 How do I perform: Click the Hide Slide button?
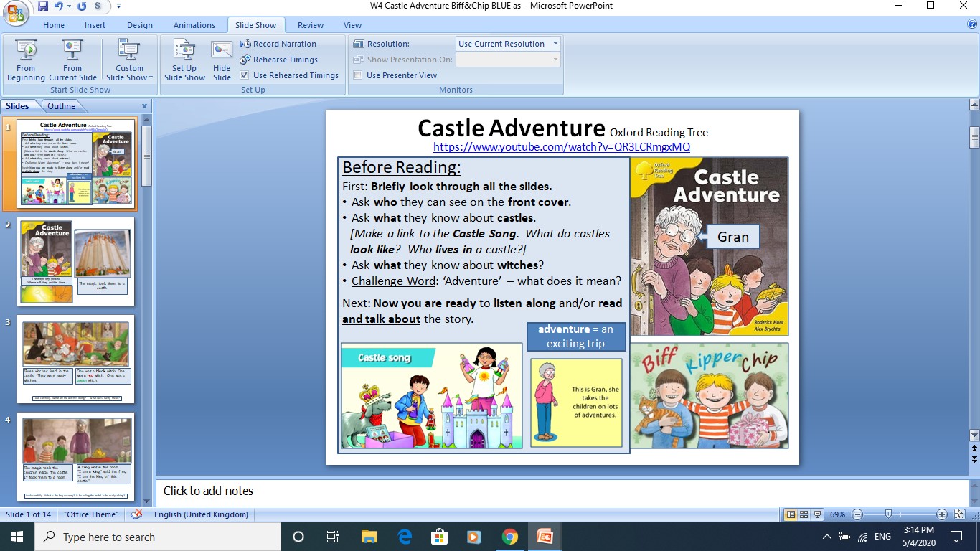click(222, 60)
